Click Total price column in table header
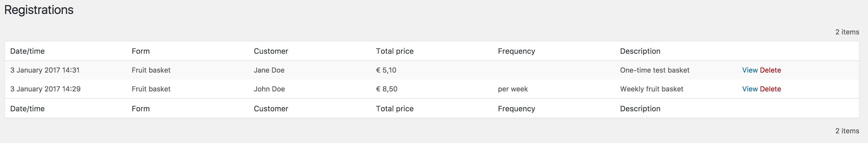This screenshot has height=143, width=868. click(x=395, y=51)
